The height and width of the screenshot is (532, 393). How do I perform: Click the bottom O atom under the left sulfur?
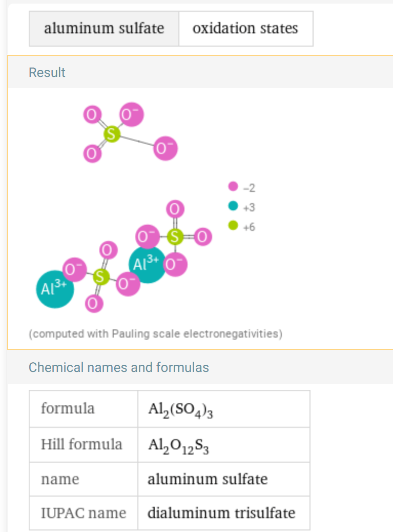tap(94, 303)
